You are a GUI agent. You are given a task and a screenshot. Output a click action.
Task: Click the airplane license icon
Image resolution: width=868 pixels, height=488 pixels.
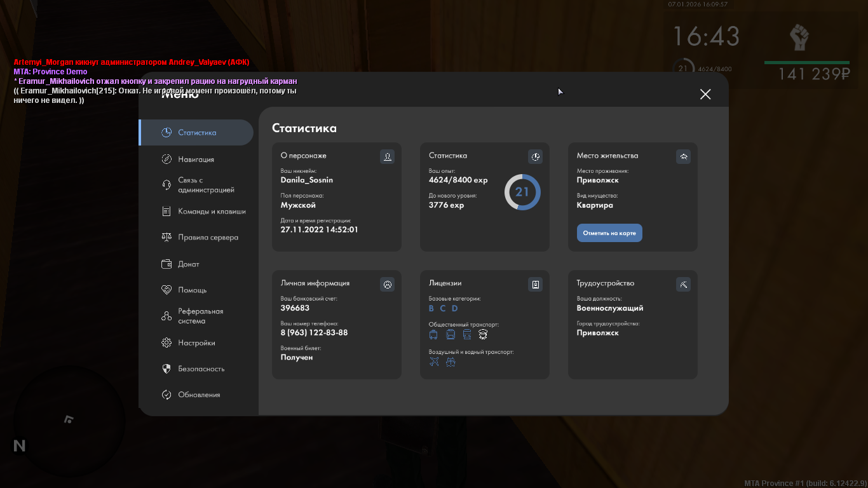[434, 362]
